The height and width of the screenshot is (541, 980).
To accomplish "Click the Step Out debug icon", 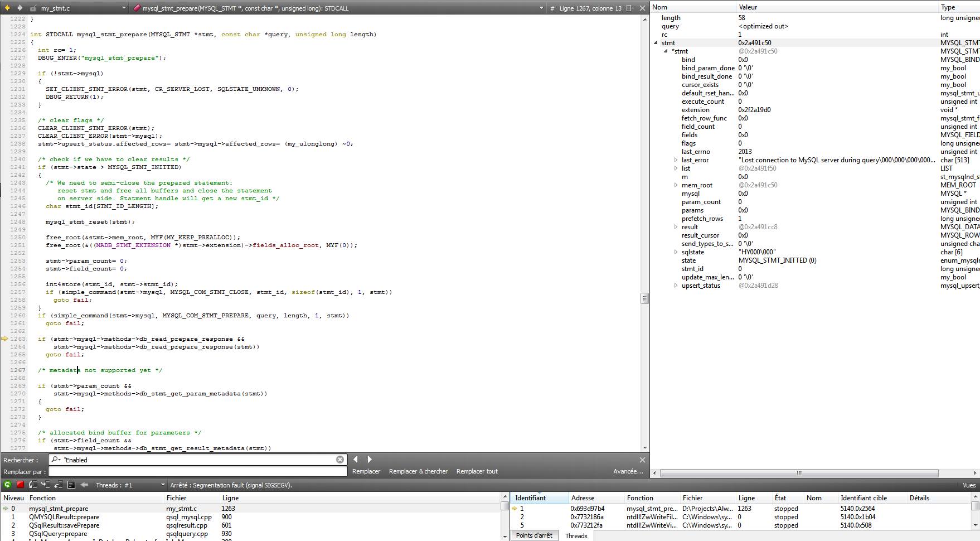I will (59, 485).
